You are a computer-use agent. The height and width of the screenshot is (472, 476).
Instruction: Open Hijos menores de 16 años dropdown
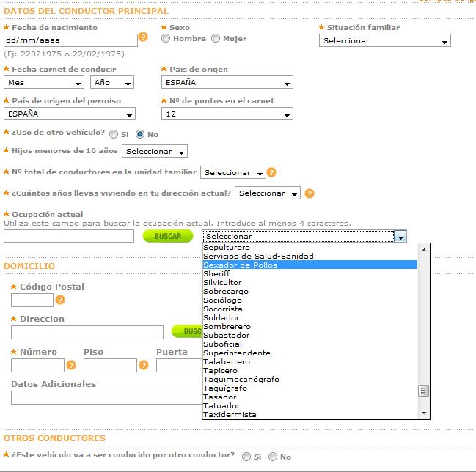click(x=155, y=151)
